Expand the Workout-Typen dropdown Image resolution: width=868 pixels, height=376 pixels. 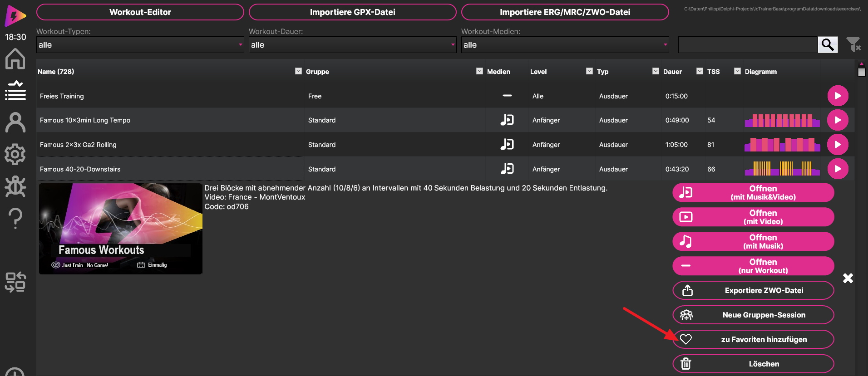140,45
